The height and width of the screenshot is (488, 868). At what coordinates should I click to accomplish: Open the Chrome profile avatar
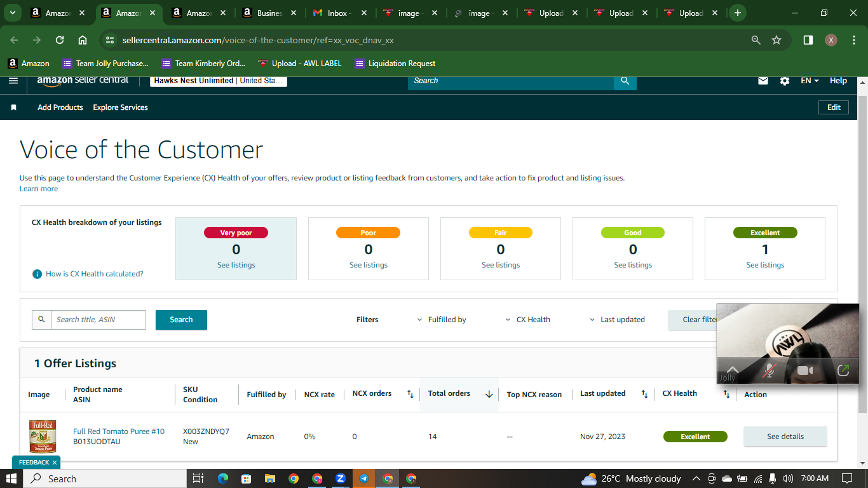[x=831, y=40]
